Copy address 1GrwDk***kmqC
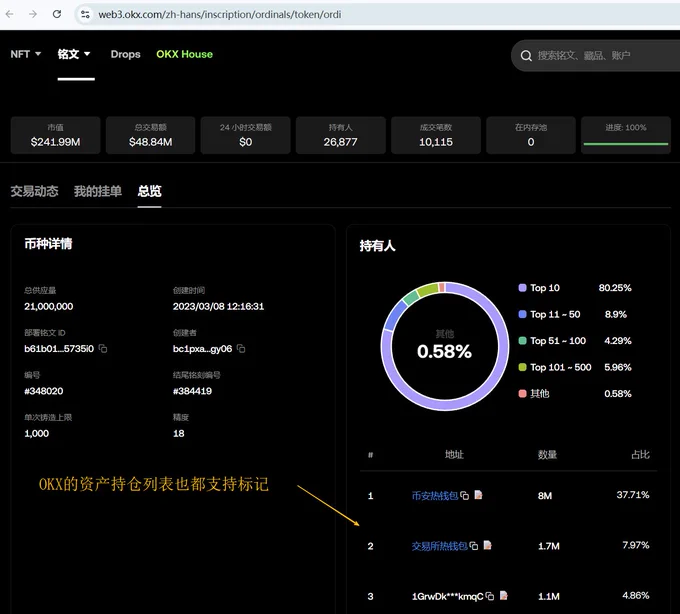Image resolution: width=680 pixels, height=614 pixels. [x=490, y=597]
